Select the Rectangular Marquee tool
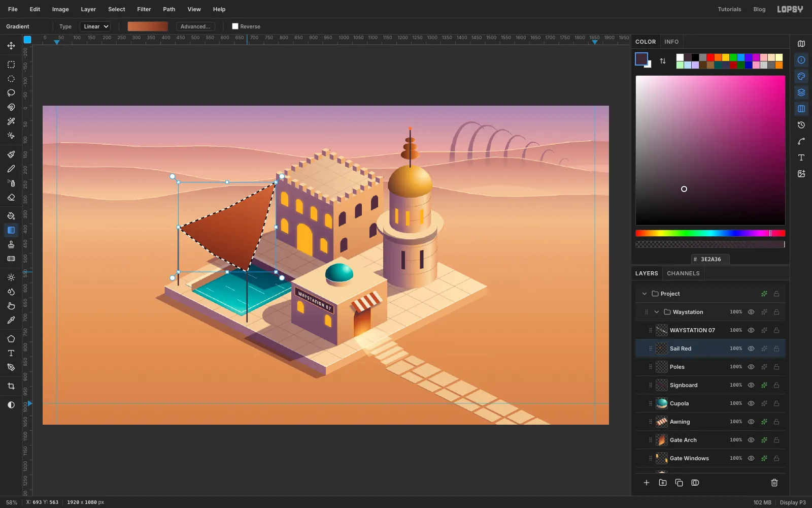 11,65
